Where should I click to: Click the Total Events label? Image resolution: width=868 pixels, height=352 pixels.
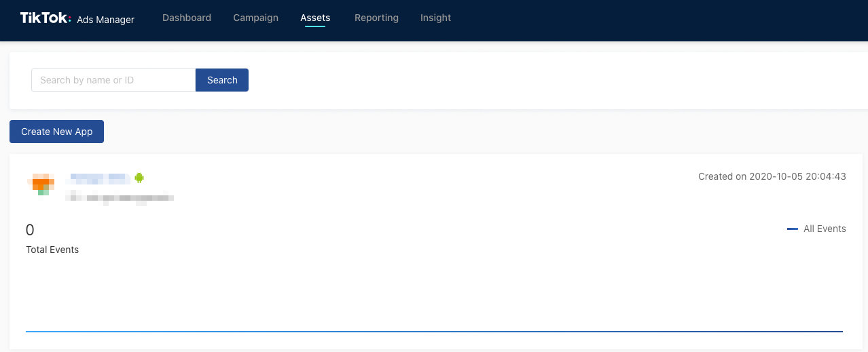tap(52, 250)
